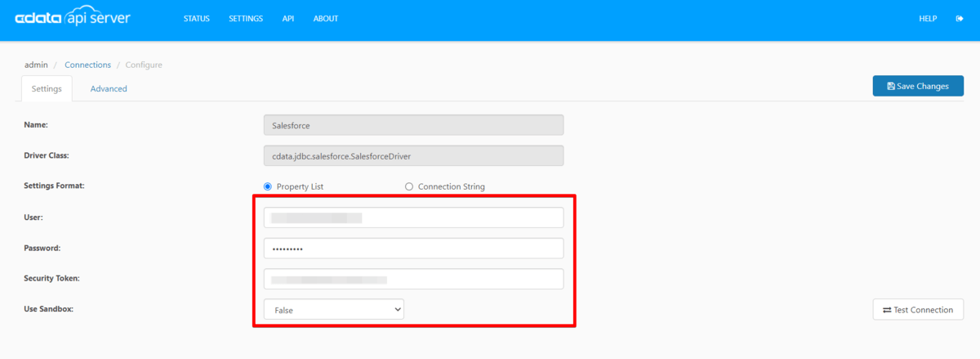Viewport: 980px width, 359px height.
Task: Click the CData API Server logo
Action: 73,18
